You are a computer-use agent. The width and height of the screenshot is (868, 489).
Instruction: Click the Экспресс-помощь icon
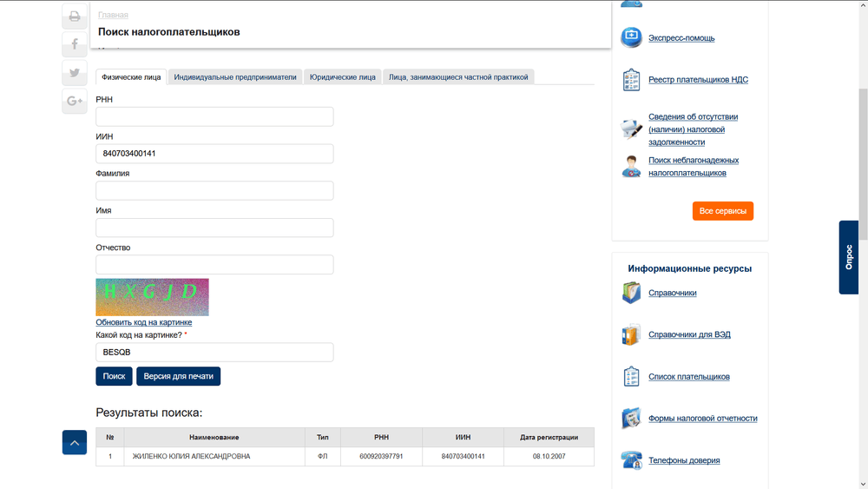pyautogui.click(x=631, y=37)
